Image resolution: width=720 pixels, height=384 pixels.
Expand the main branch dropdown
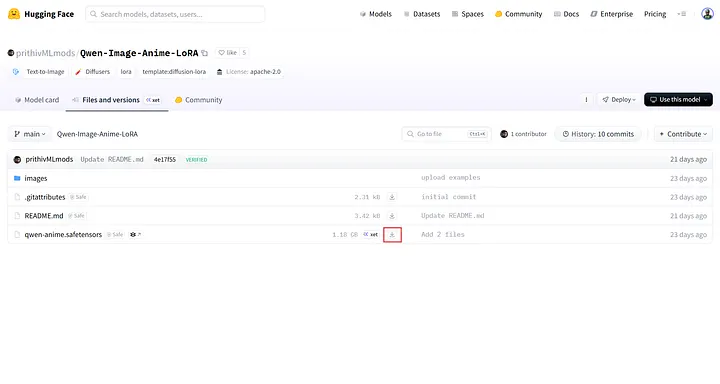click(x=30, y=134)
